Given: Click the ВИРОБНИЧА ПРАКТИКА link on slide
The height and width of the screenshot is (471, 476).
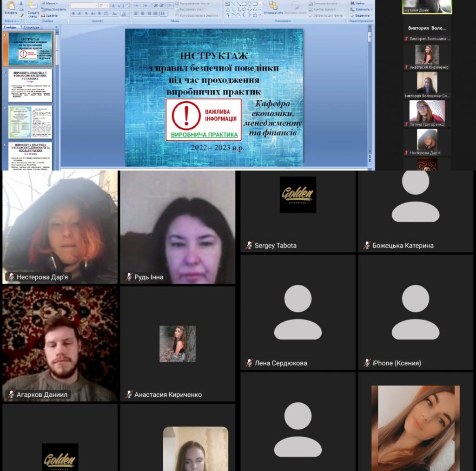Looking at the screenshot, I should click(204, 135).
